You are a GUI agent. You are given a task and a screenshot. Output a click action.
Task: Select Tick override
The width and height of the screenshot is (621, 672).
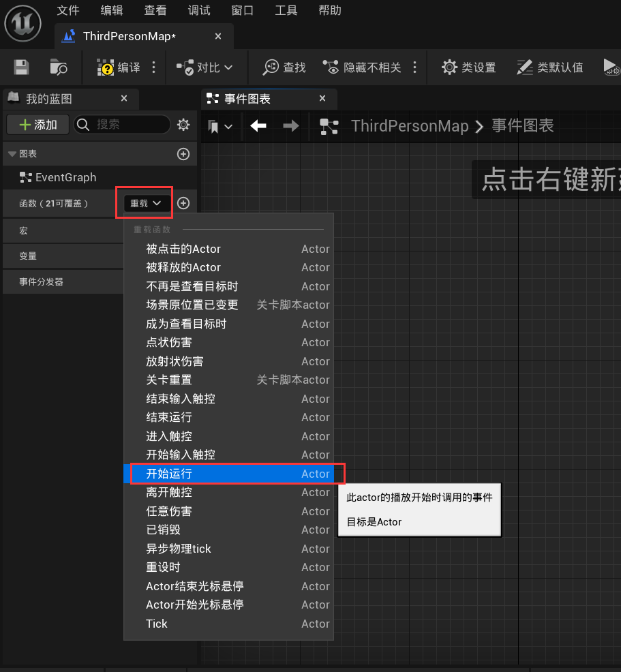(x=228, y=624)
